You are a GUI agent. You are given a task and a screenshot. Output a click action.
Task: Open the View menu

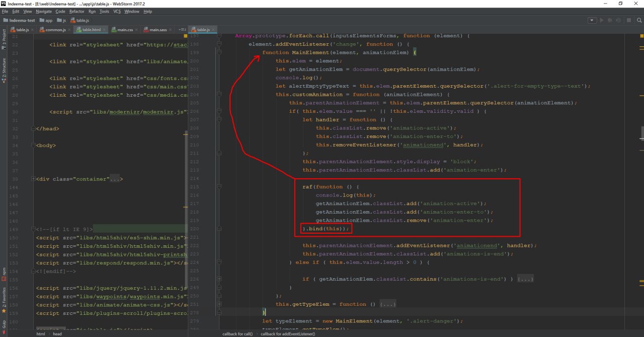click(27, 11)
